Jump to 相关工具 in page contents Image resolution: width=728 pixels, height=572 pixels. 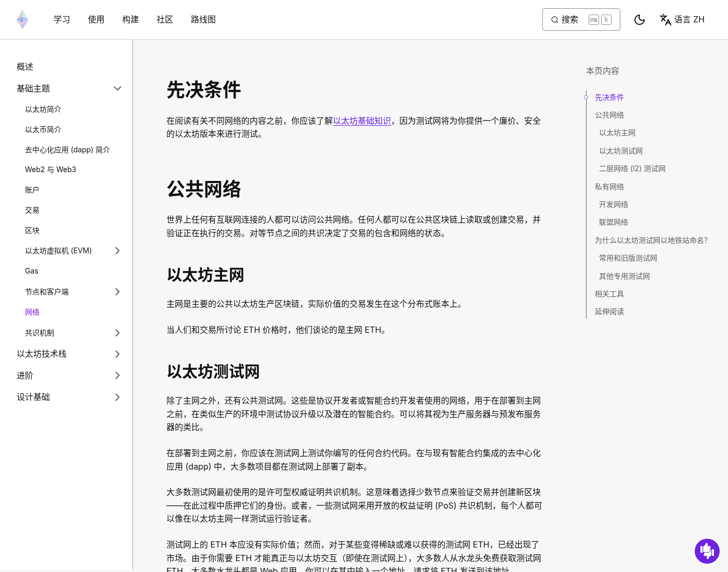click(x=609, y=294)
